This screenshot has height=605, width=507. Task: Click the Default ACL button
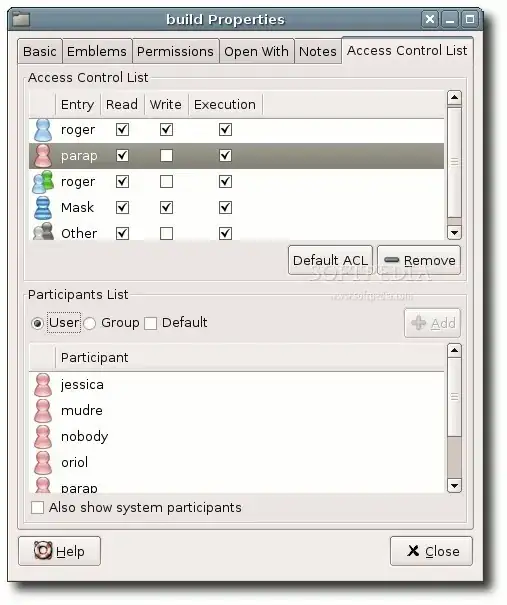pos(330,260)
